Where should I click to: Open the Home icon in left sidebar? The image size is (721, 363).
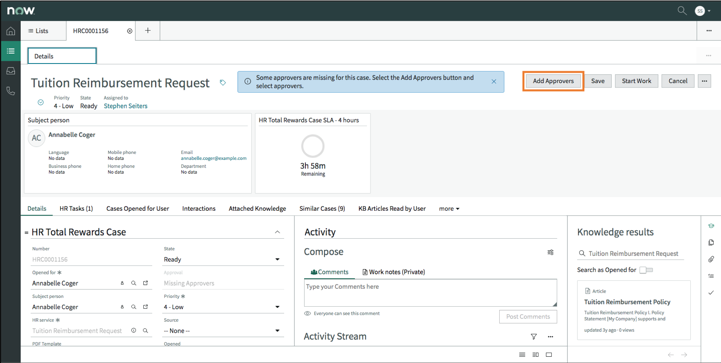tap(10, 31)
